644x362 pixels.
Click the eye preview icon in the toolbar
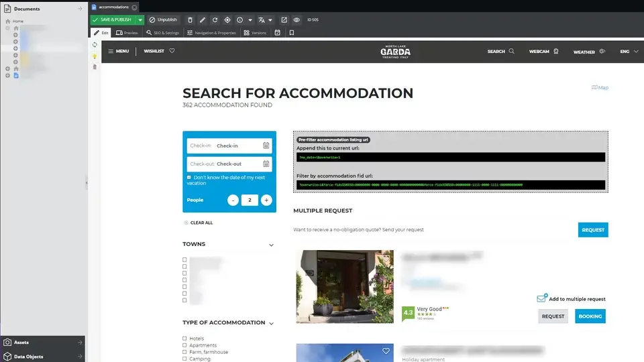pos(297,19)
